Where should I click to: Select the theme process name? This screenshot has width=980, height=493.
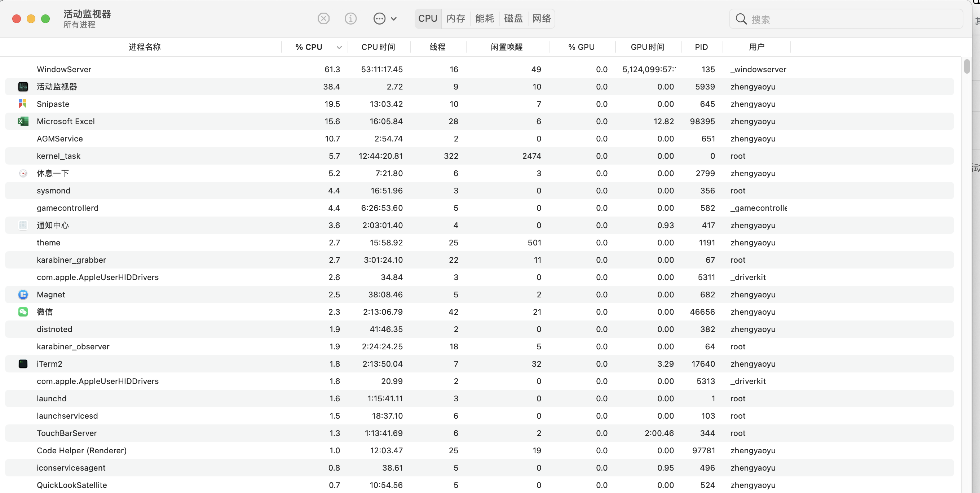(x=48, y=243)
